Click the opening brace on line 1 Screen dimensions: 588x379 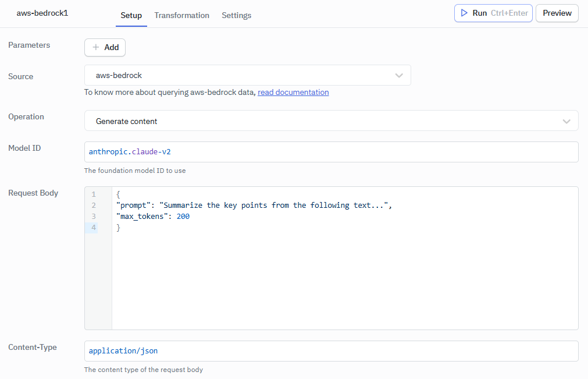click(x=118, y=194)
